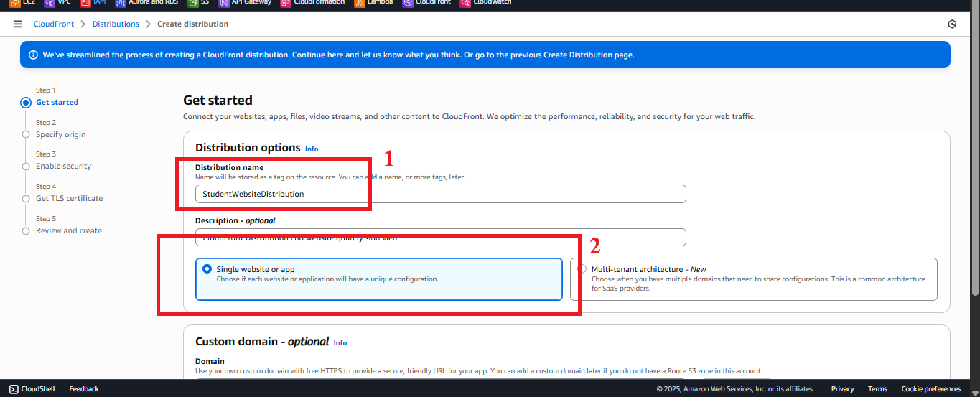
Task: Open Aurora and RDS shortcut in favorites bar
Action: click(x=147, y=3)
